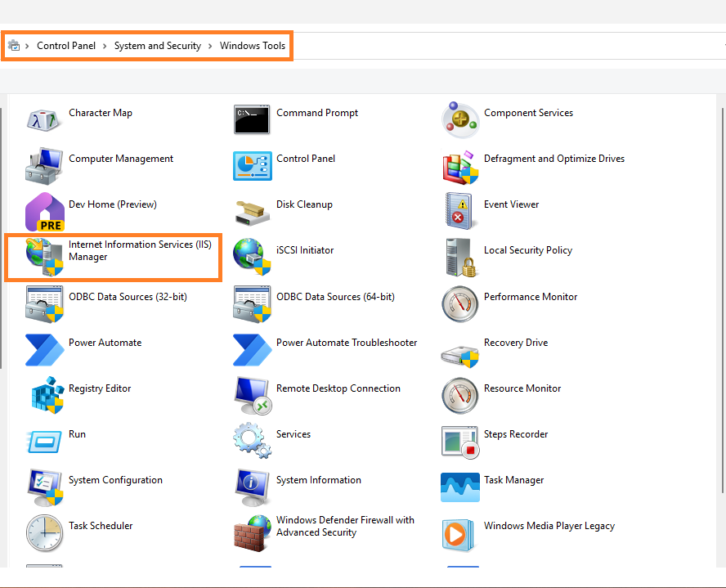The width and height of the screenshot is (726, 588).
Task: Open the Component Services icon
Action: pos(459,120)
